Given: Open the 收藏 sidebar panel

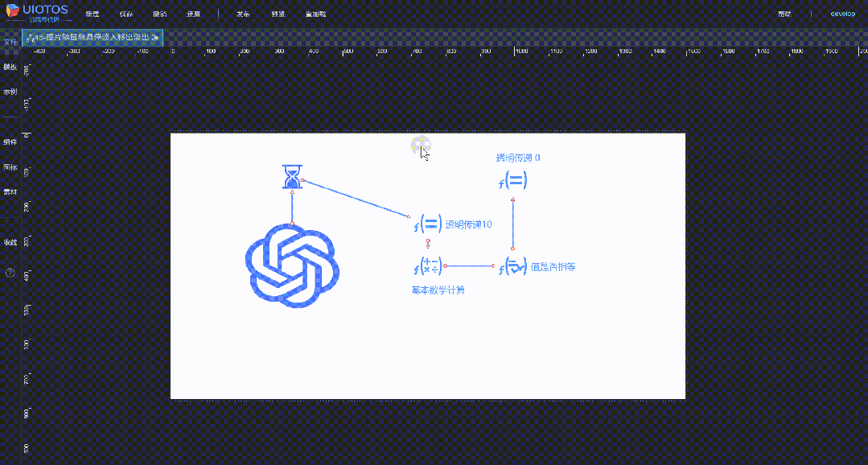Looking at the screenshot, I should (10, 242).
